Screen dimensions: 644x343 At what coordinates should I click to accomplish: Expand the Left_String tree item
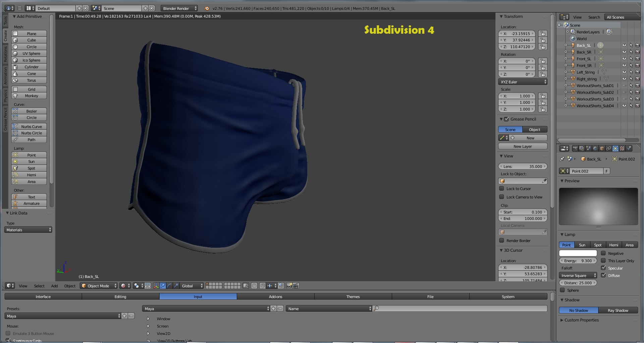point(566,72)
